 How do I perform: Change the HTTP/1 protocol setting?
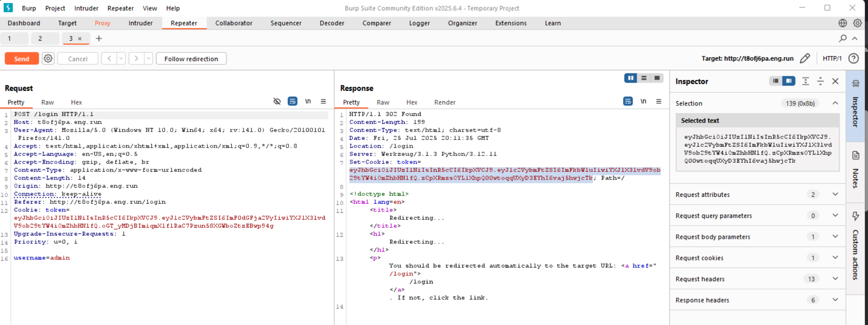tap(832, 58)
